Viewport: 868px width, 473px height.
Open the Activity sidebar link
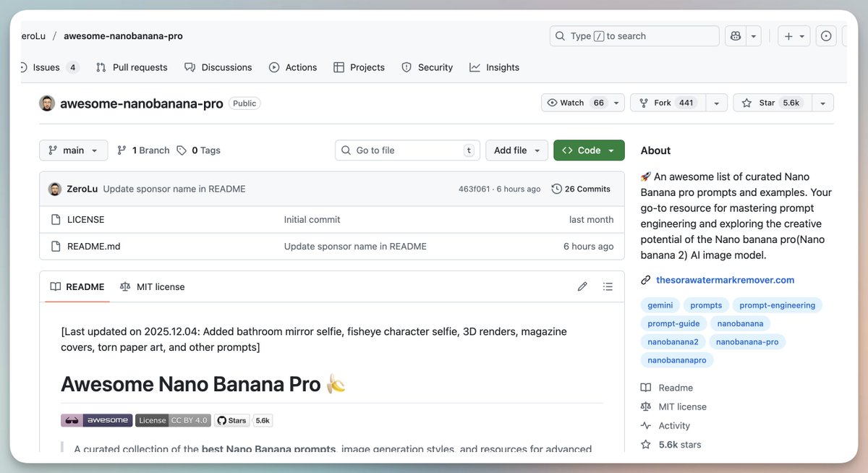tap(665, 425)
